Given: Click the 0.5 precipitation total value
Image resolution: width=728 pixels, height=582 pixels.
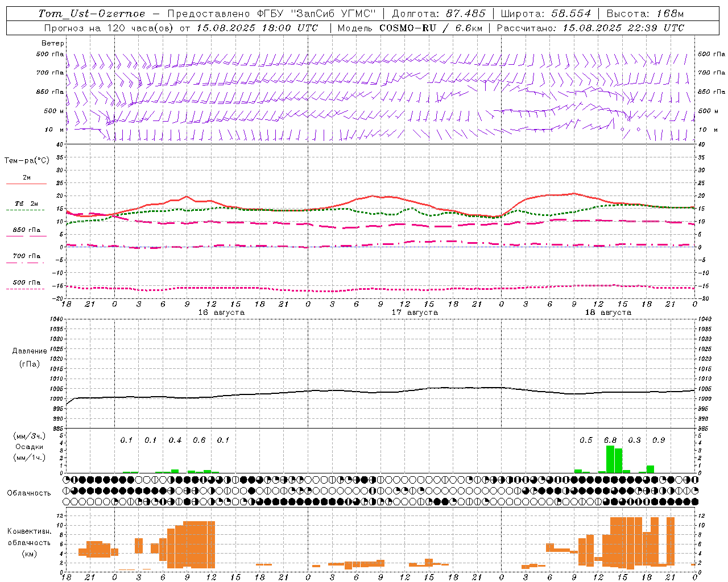Looking at the screenshot, I should tap(586, 440).
